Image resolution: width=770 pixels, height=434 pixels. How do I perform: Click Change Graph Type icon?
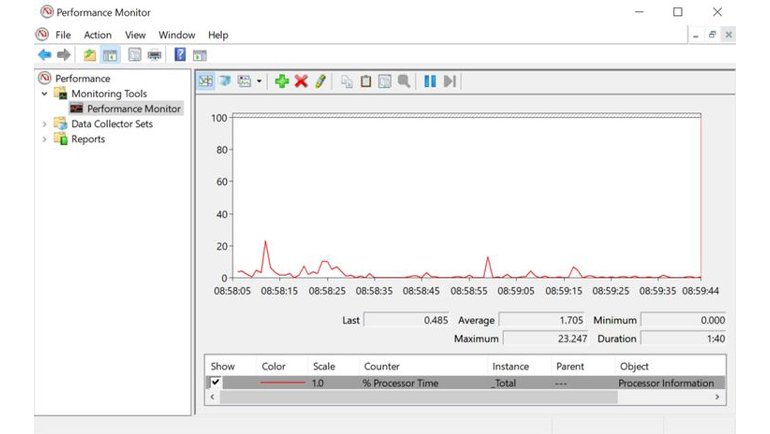[x=244, y=81]
